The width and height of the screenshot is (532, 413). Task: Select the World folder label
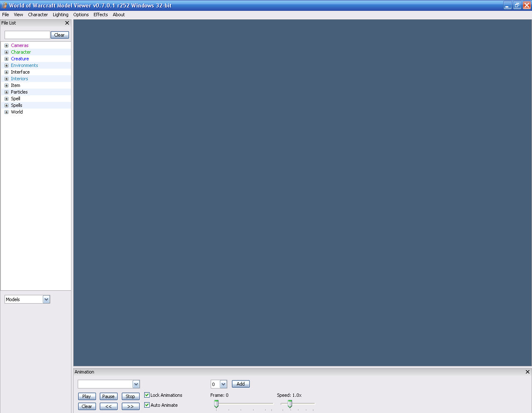[17, 112]
